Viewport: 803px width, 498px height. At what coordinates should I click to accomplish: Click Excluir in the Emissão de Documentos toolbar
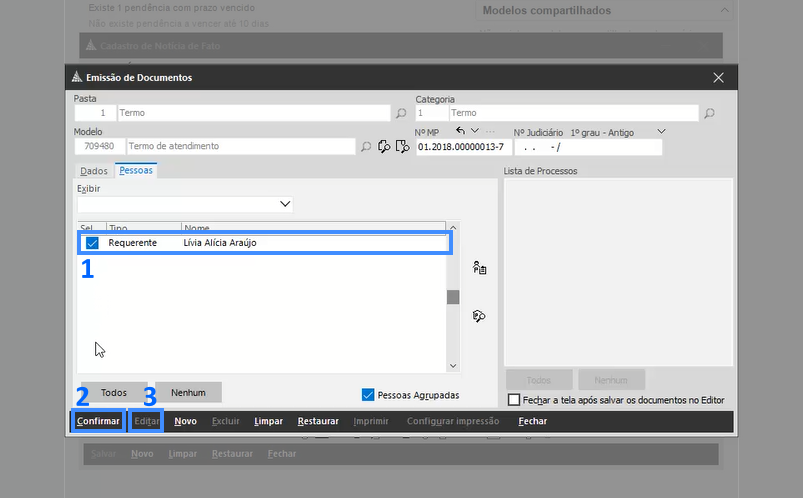pos(226,421)
